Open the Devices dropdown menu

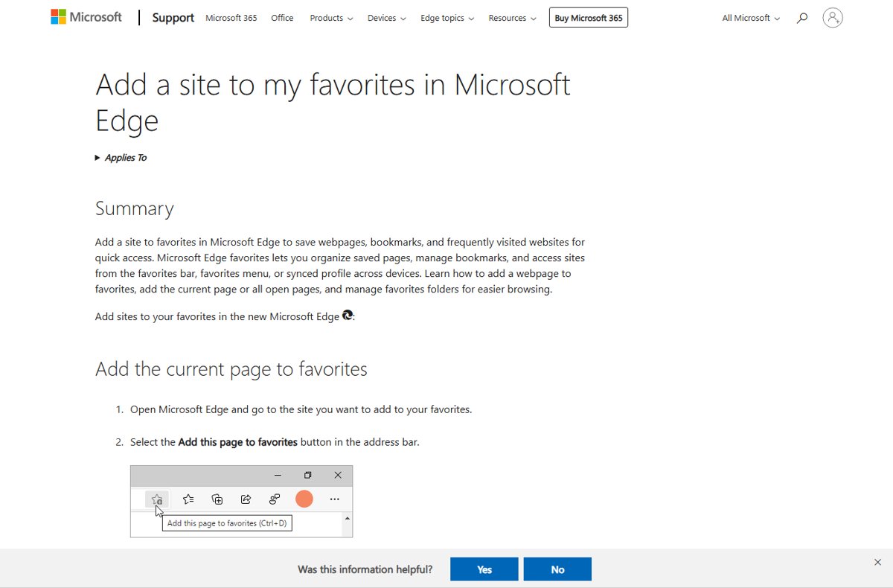pos(386,18)
